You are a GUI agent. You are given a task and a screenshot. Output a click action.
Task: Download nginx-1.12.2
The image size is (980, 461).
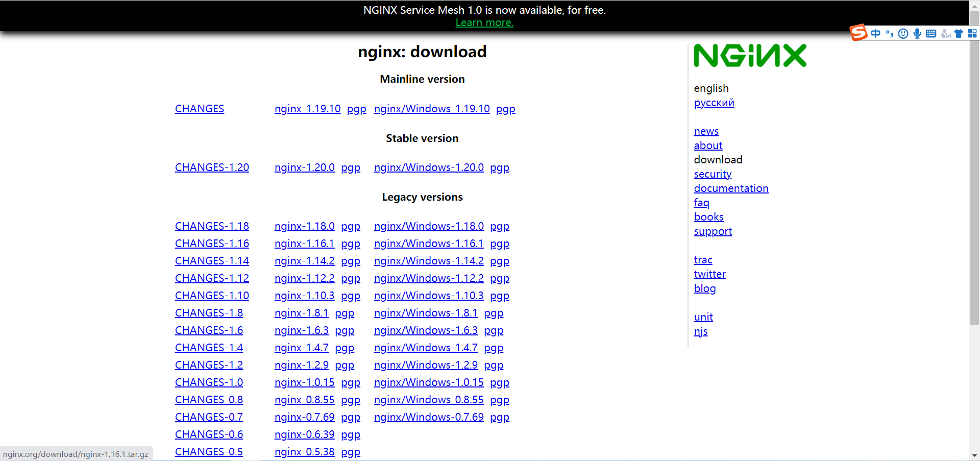[304, 278]
